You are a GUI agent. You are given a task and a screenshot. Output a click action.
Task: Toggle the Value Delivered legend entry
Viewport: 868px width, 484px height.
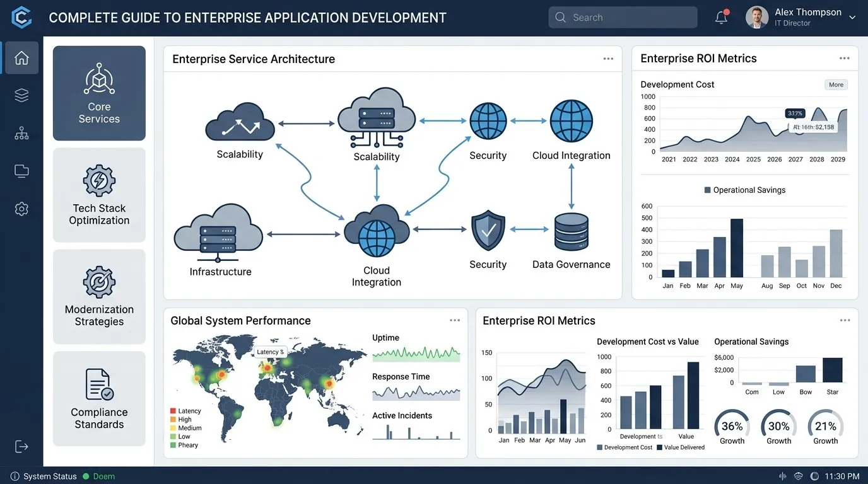point(681,447)
